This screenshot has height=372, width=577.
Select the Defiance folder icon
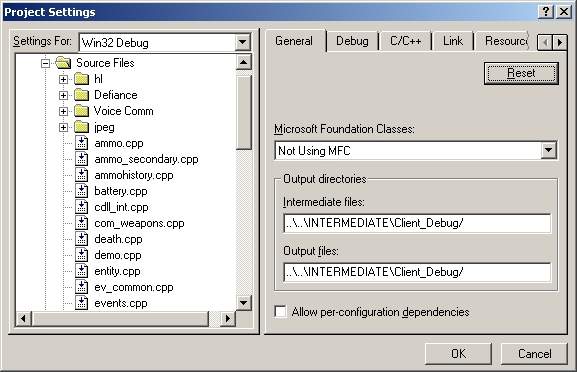click(x=81, y=95)
